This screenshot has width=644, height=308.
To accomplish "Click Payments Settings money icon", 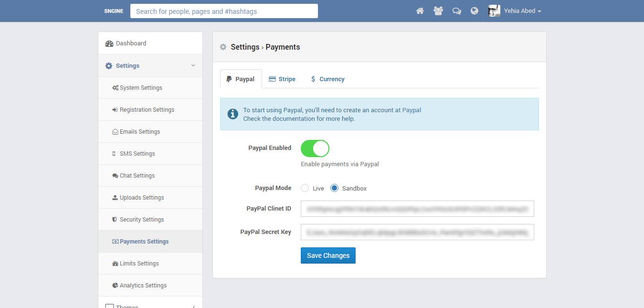I will [x=115, y=242].
